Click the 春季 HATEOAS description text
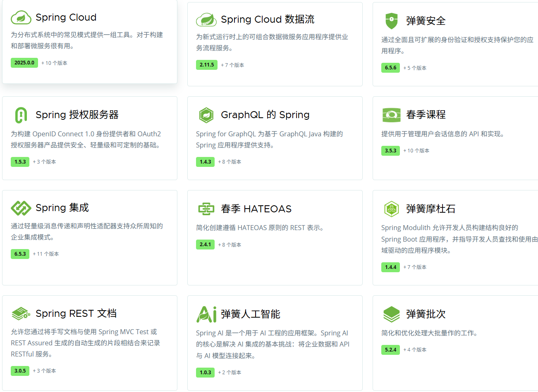The height and width of the screenshot is (392, 538). point(261,228)
